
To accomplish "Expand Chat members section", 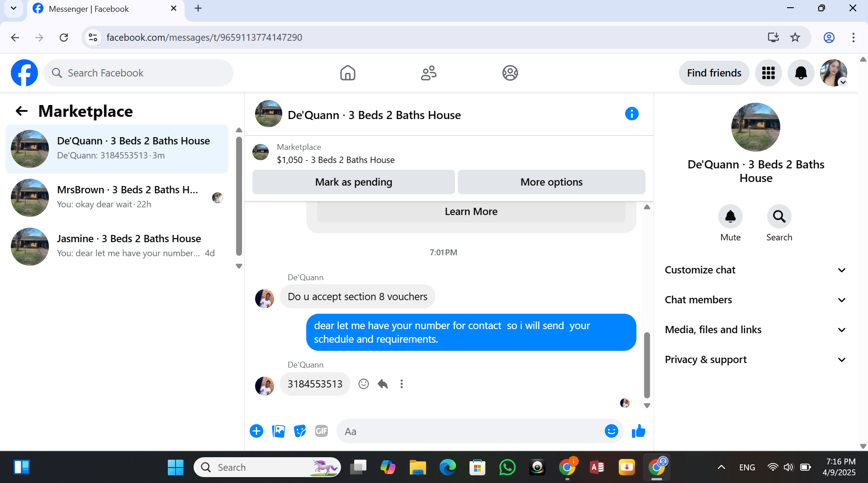I will [755, 300].
